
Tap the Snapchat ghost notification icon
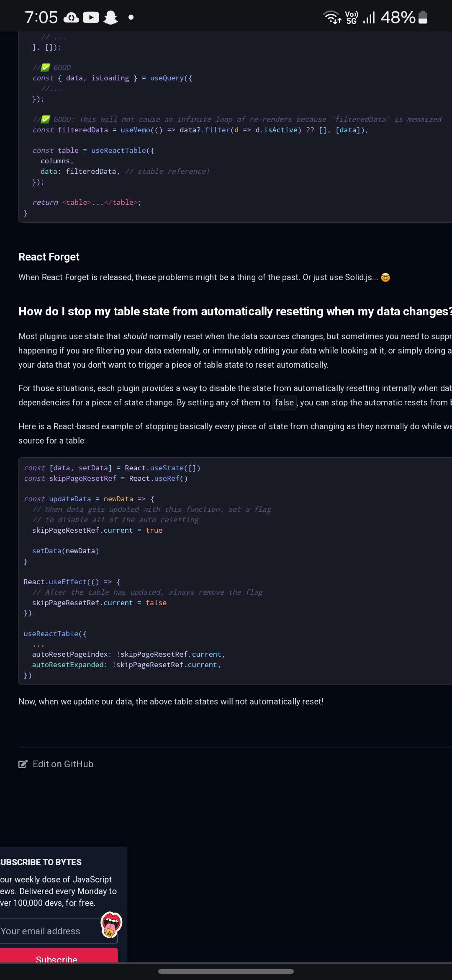[110, 18]
